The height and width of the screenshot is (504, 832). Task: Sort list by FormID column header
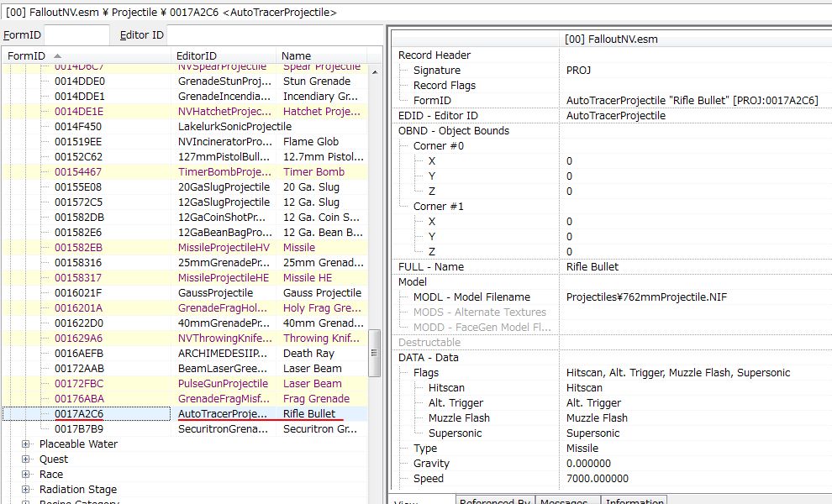click(87, 55)
